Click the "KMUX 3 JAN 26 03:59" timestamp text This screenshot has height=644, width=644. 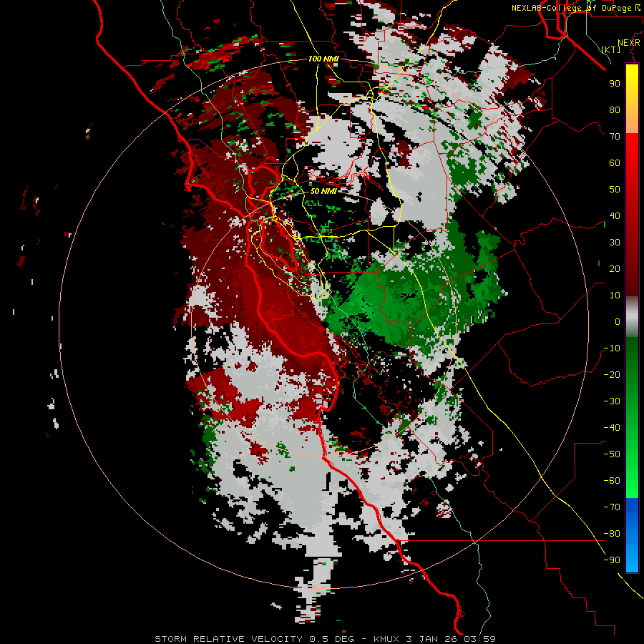434,639
